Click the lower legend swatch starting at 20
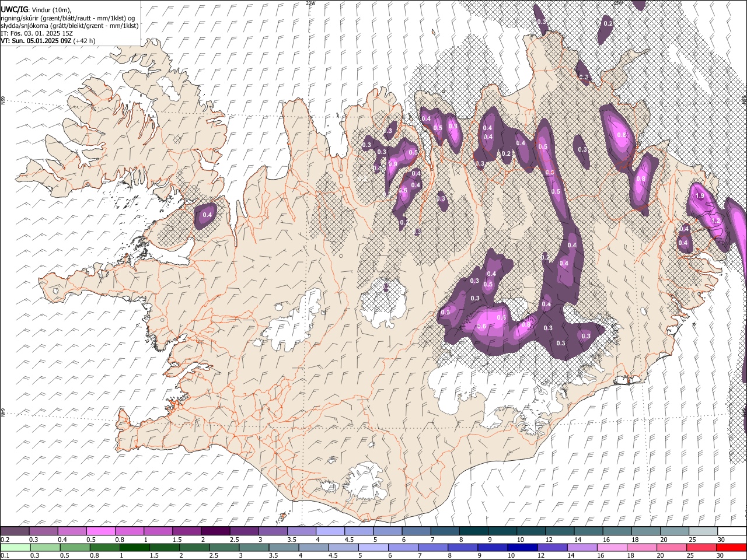747x560 pixels. pyautogui.click(x=671, y=547)
